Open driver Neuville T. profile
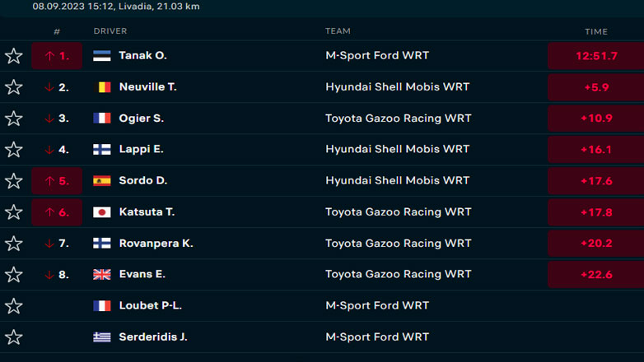The width and height of the screenshot is (644, 362). pos(147,87)
